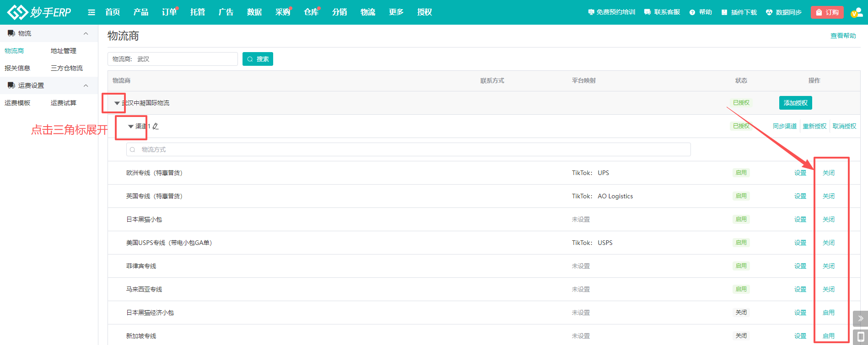The height and width of the screenshot is (345, 868).
Task: Open the 仓库 menu
Action: 311,12
